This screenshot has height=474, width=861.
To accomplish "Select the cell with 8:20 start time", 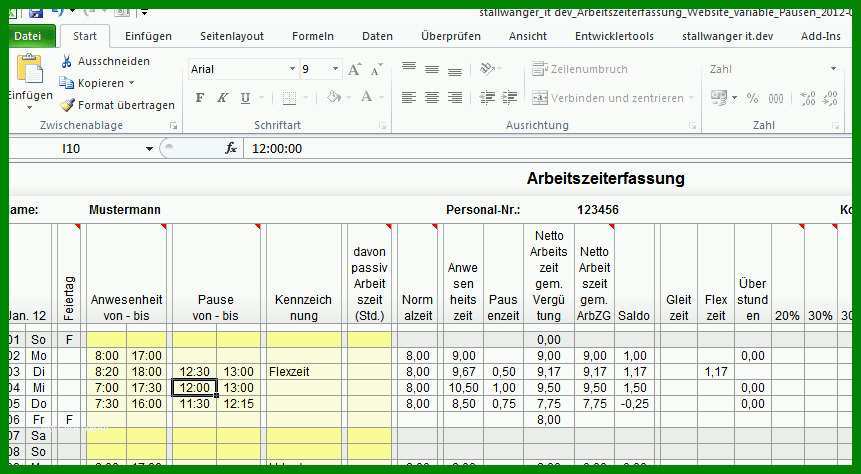I will (107, 372).
